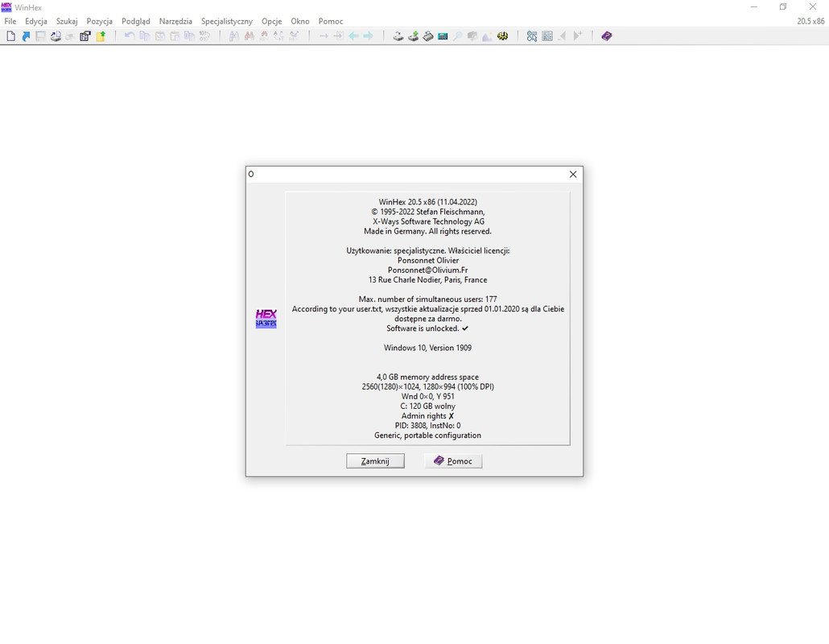Open the Okno menu
The width and height of the screenshot is (829, 644).
299,21
